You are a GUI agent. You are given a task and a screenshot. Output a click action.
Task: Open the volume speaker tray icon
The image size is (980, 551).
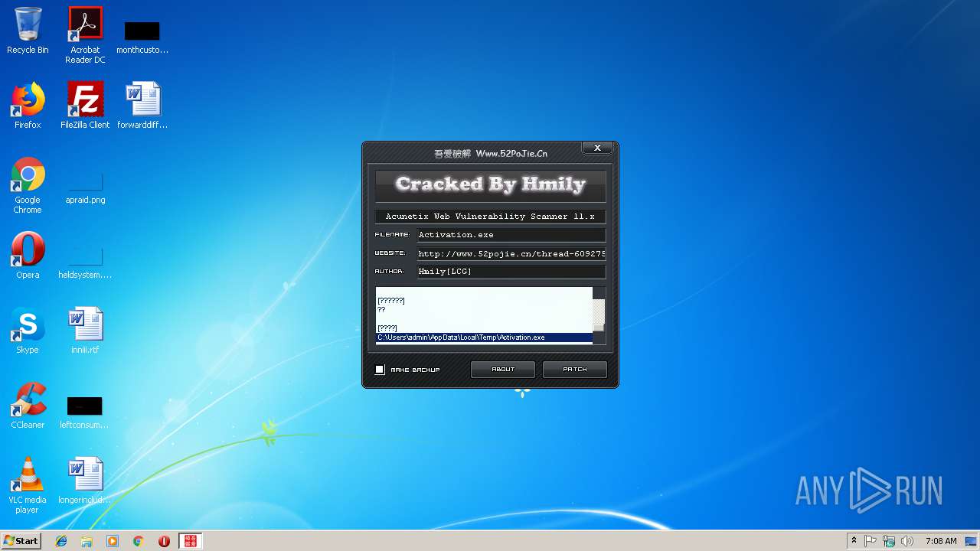coord(907,541)
